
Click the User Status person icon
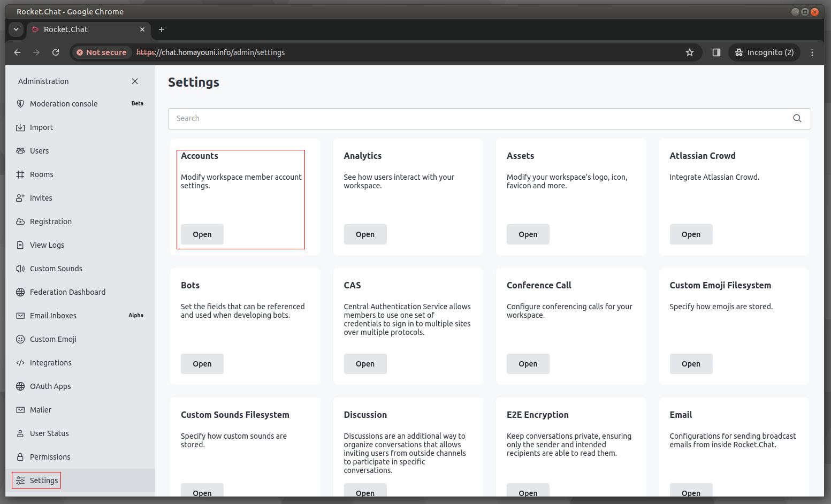(20, 433)
